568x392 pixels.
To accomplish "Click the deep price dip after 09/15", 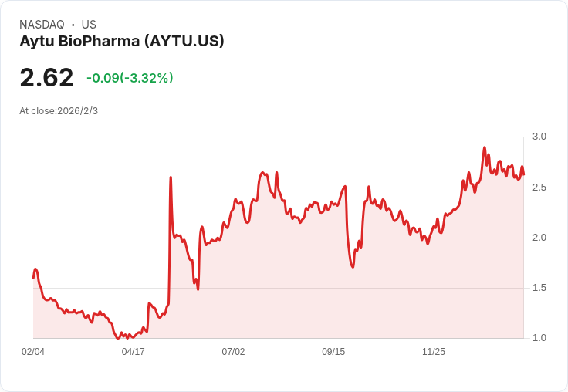I will click(x=353, y=266).
